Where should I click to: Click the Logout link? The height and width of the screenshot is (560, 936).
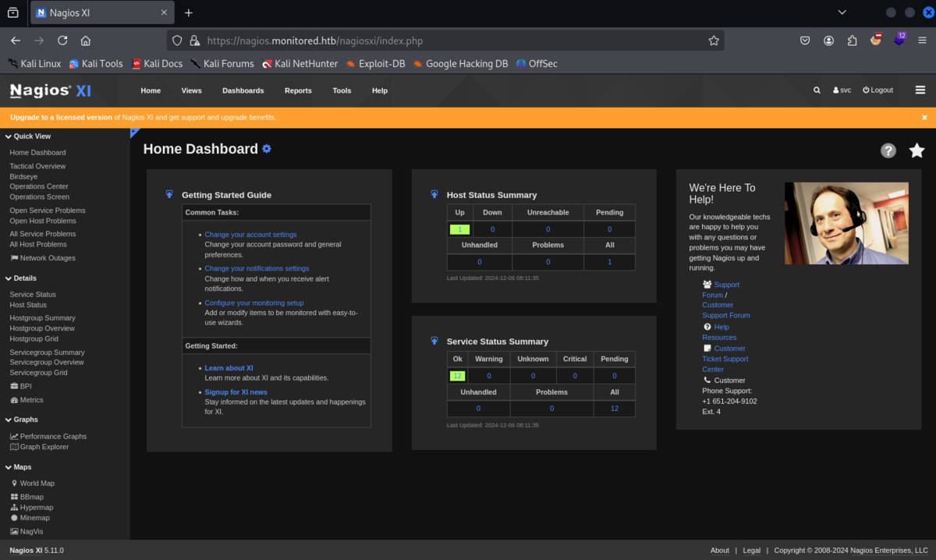(x=878, y=90)
